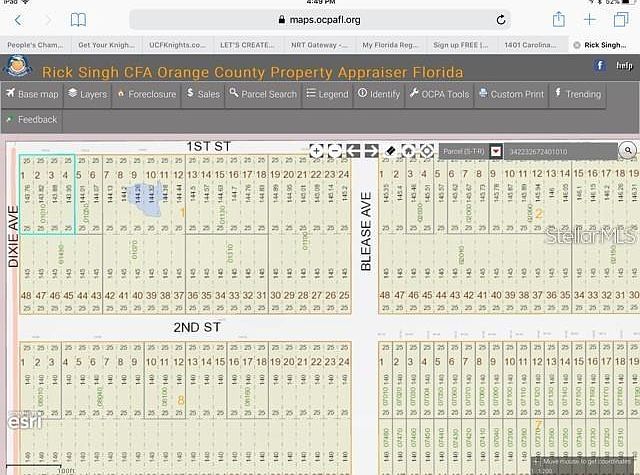Viewport: 640px width, 475px height.
Task: Click the esri logo
Action: click(24, 421)
